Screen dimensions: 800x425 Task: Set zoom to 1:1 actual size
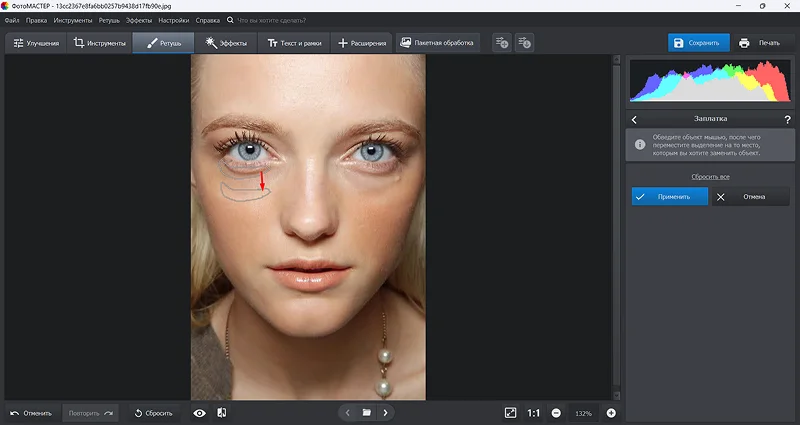[x=533, y=413]
